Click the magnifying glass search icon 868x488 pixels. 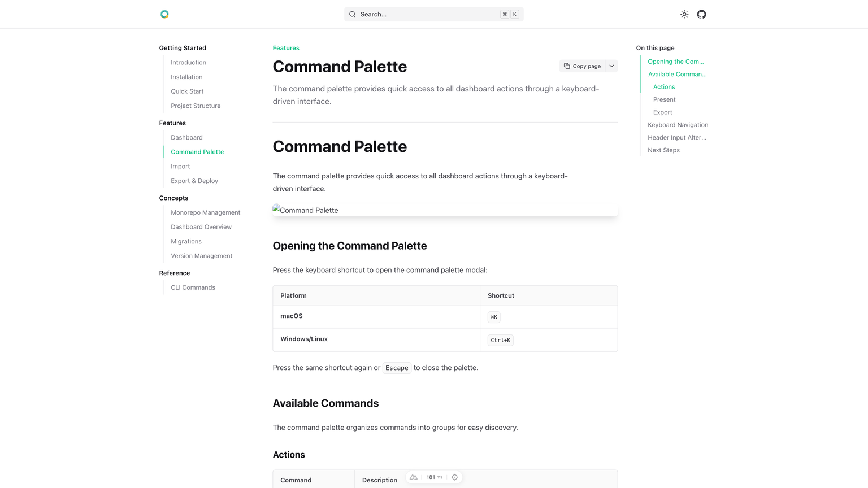click(x=352, y=14)
